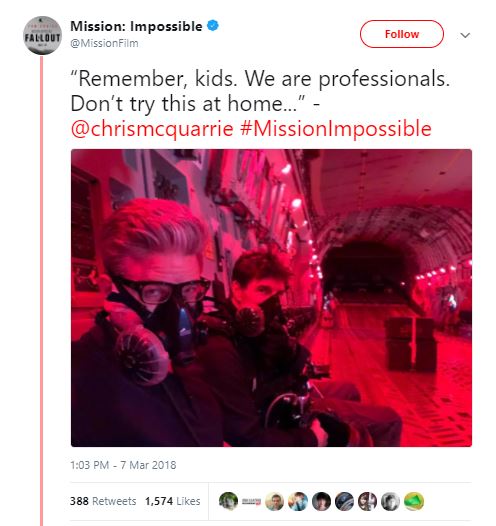Click the sixth liker avatar, dark round image
This screenshot has width=496, height=526.
(344, 502)
